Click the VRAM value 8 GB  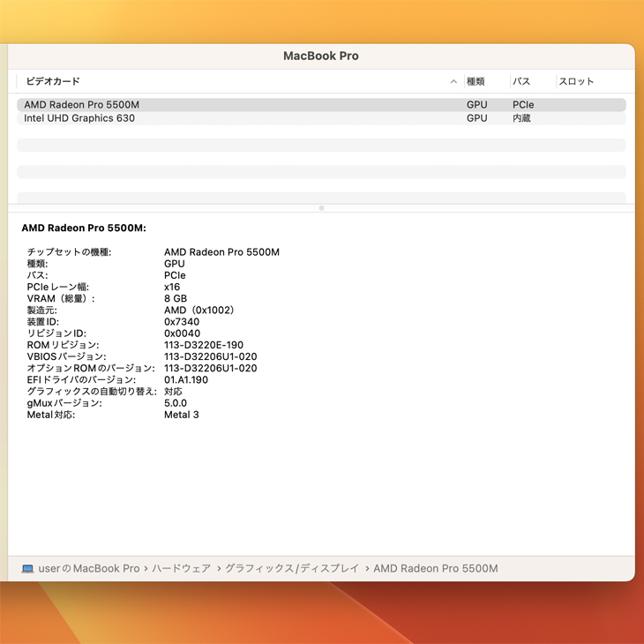pyautogui.click(x=176, y=299)
